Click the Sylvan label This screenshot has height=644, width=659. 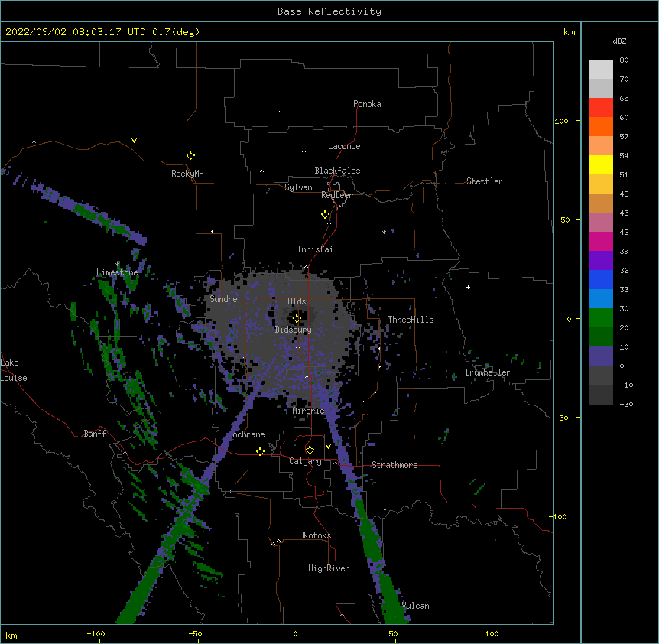click(x=298, y=187)
